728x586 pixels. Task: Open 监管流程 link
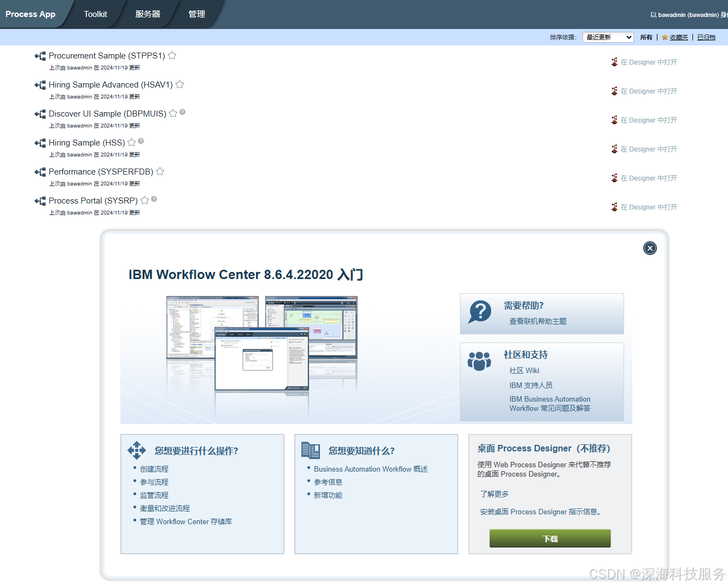tap(154, 495)
